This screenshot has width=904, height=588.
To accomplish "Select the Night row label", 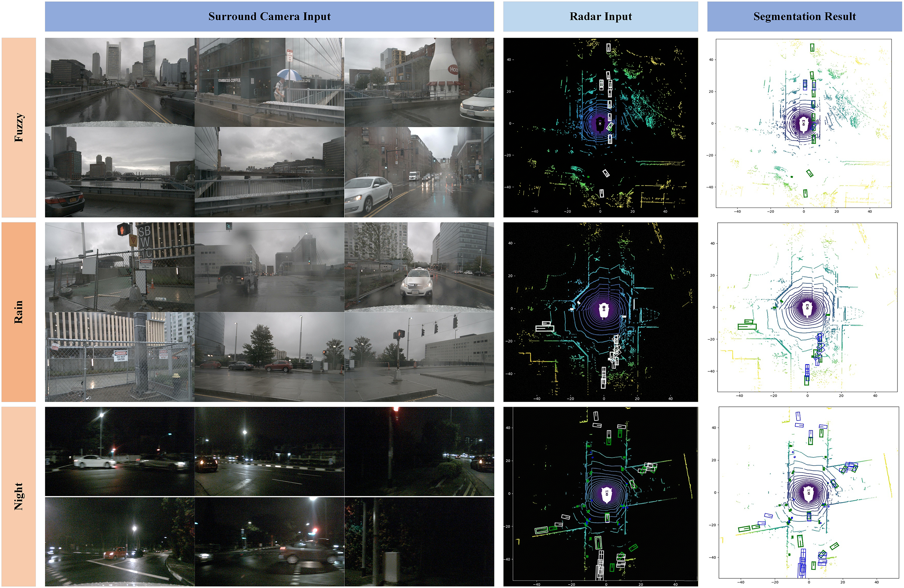I will click(x=19, y=496).
